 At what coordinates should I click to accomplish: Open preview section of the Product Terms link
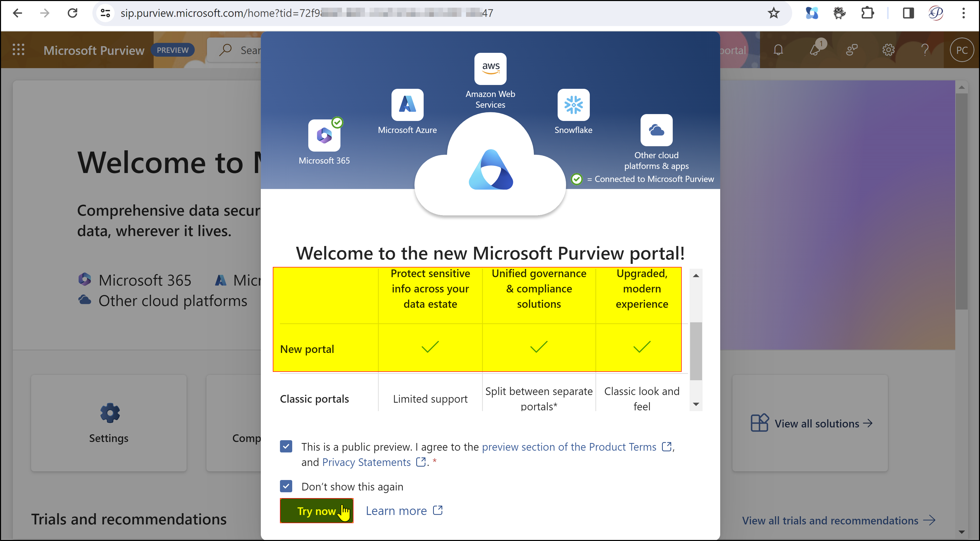pyautogui.click(x=577, y=447)
